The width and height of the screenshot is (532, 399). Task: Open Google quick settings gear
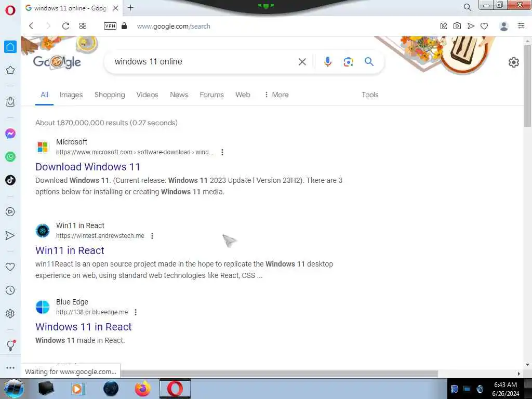(514, 62)
